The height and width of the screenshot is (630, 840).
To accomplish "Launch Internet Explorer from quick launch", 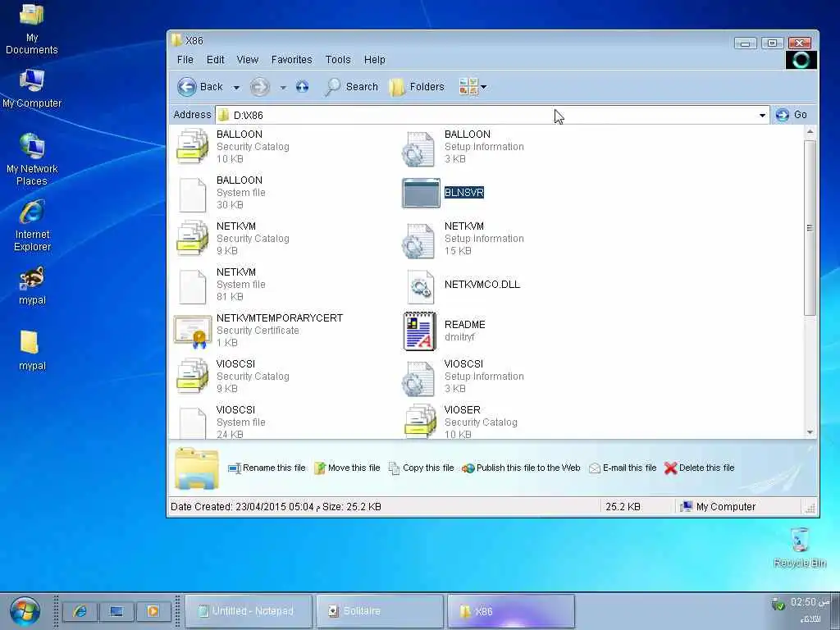I will click(80, 610).
